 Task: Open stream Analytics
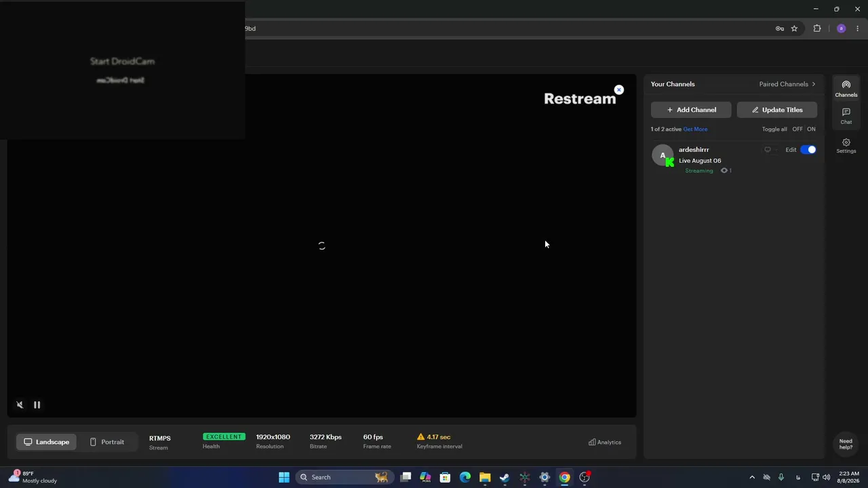click(x=605, y=442)
